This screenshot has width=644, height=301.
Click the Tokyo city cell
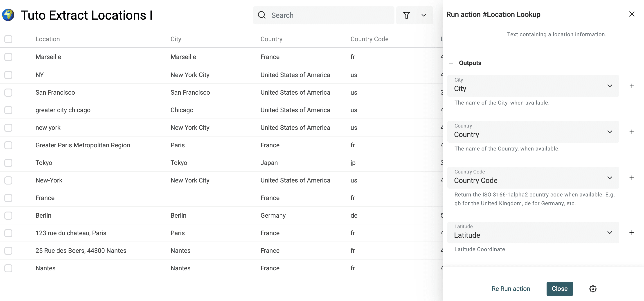tap(179, 163)
